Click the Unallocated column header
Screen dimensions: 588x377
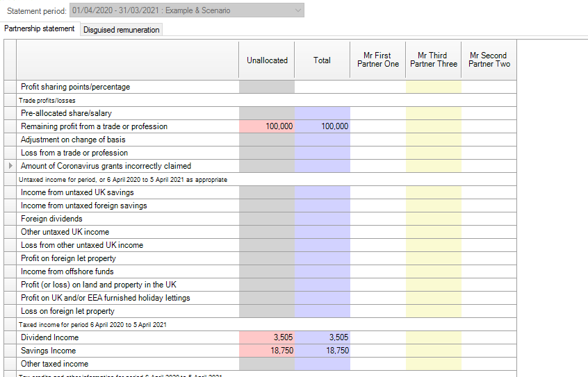point(267,60)
